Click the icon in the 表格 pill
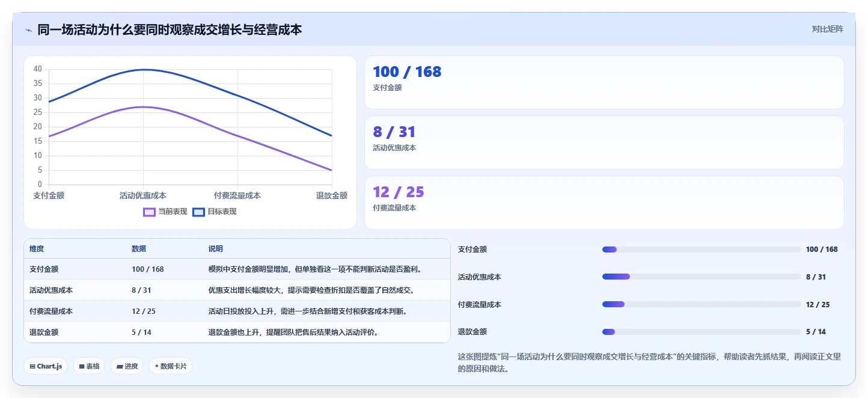Screen dimensions: 868x398 click(x=82, y=366)
